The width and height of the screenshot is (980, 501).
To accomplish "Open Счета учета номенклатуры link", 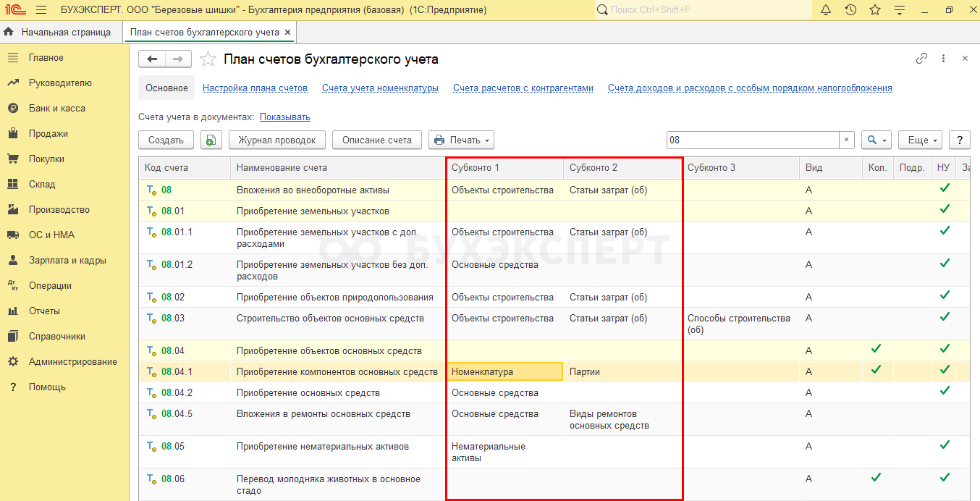I will (381, 88).
